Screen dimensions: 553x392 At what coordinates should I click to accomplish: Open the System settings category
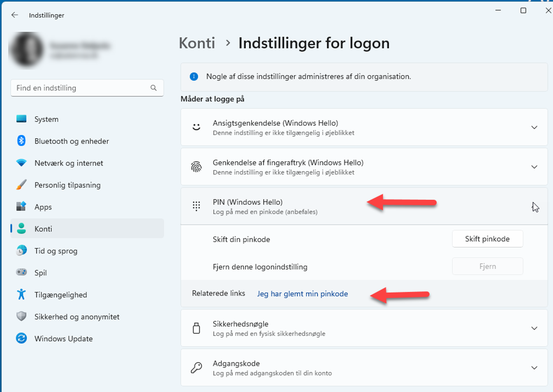click(x=87, y=119)
